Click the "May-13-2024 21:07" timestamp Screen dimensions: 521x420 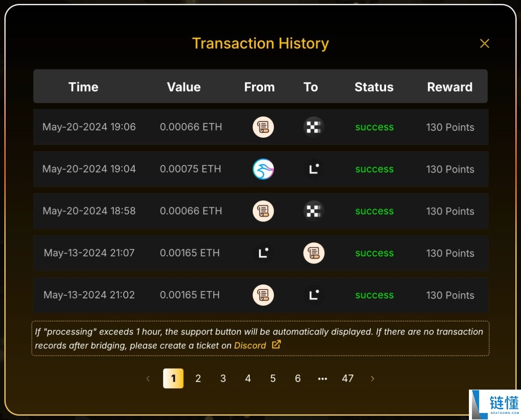(x=89, y=253)
